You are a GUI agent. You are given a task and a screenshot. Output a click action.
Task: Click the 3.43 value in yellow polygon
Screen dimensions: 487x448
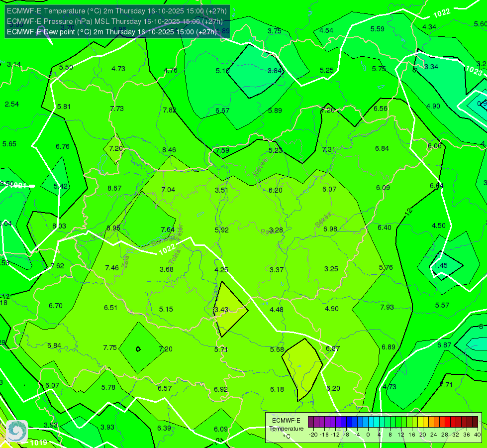[x=221, y=310]
